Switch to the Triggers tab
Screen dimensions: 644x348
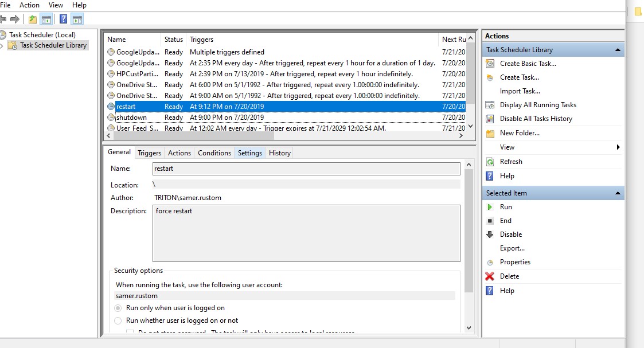coord(150,153)
